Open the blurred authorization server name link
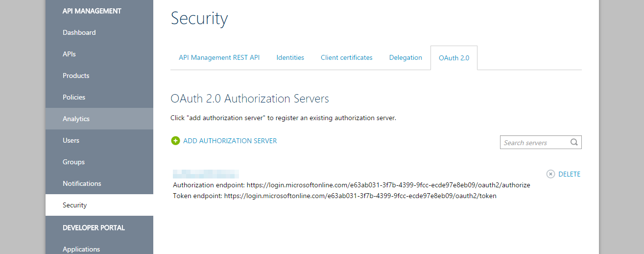This screenshot has width=644, height=254. coord(206,174)
